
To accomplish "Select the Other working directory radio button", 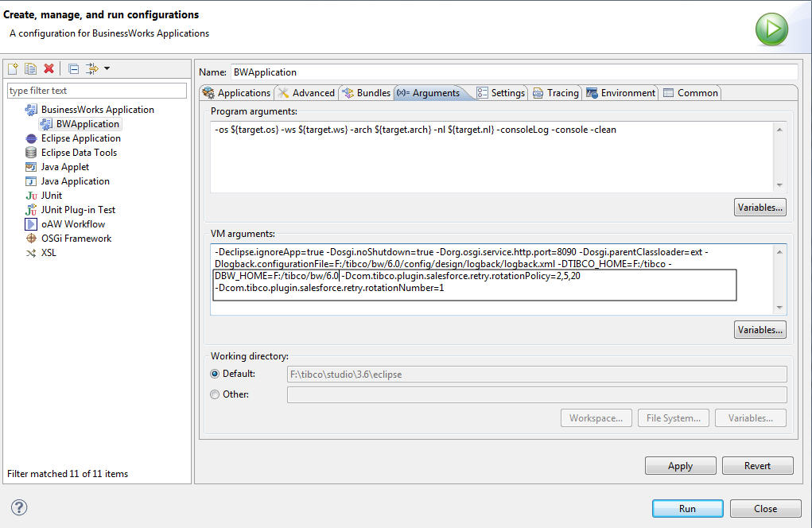I will 215,394.
